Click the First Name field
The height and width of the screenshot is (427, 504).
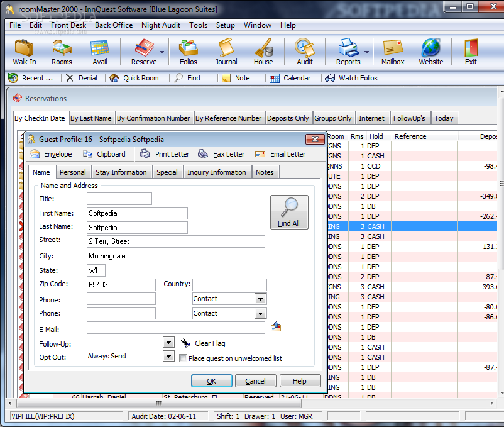pyautogui.click(x=137, y=213)
